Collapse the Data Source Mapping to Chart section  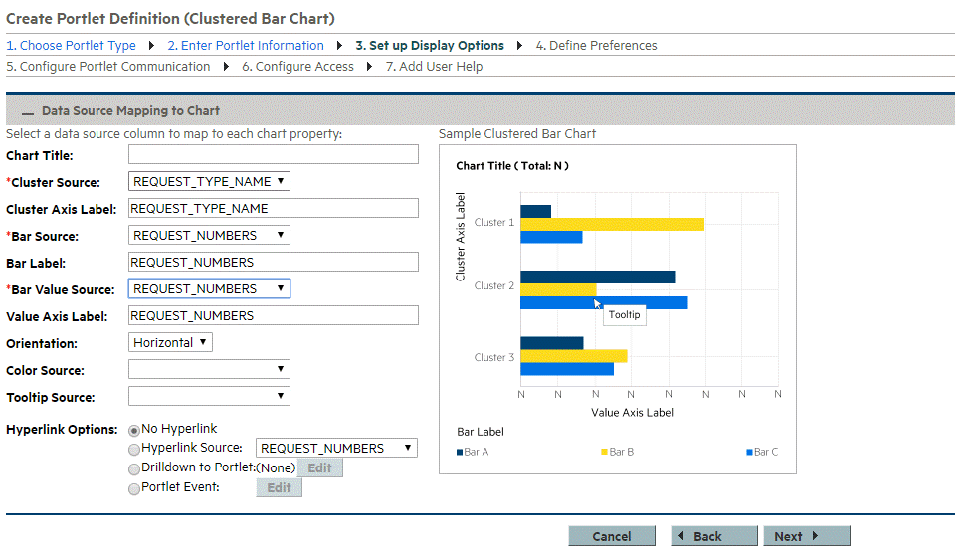tap(28, 112)
